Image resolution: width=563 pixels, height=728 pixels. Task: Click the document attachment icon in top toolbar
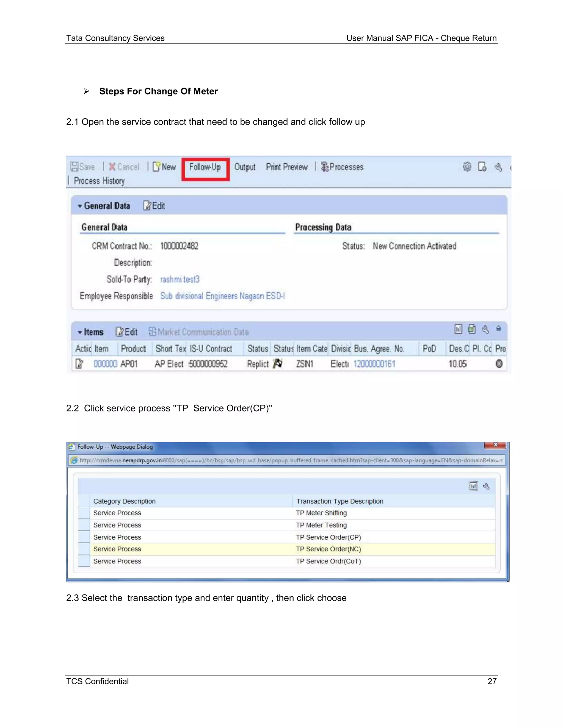click(482, 167)
